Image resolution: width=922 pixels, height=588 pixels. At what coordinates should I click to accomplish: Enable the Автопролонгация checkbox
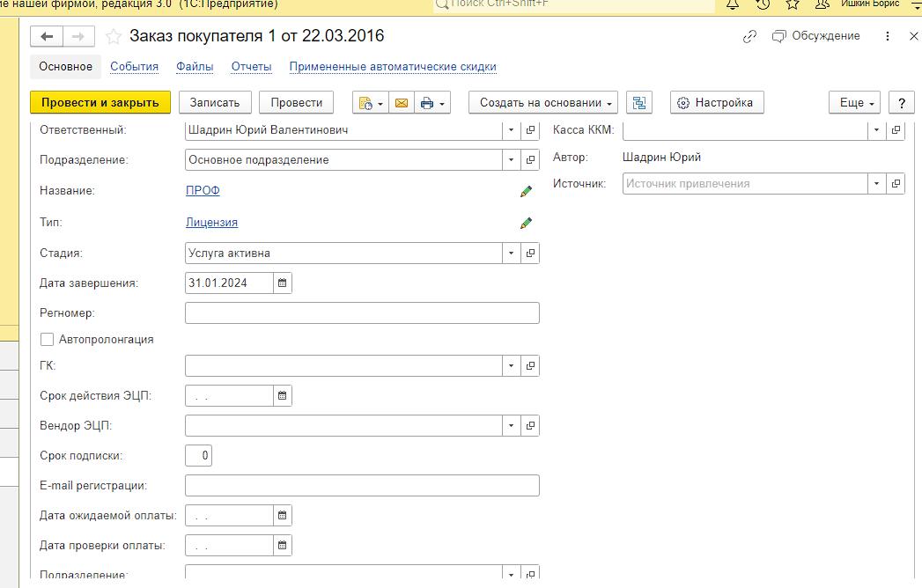coord(47,339)
